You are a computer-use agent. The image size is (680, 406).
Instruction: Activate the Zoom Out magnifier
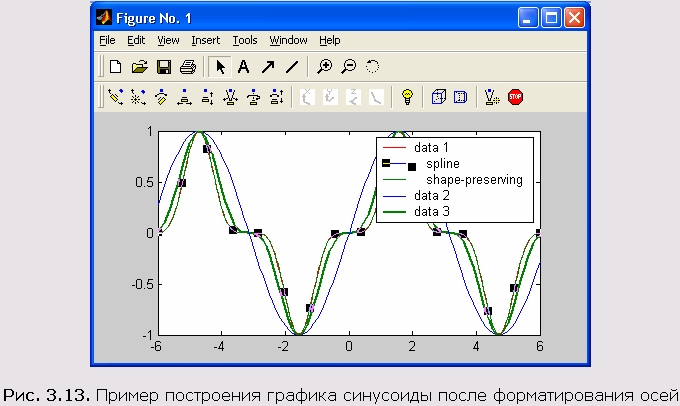coord(348,67)
